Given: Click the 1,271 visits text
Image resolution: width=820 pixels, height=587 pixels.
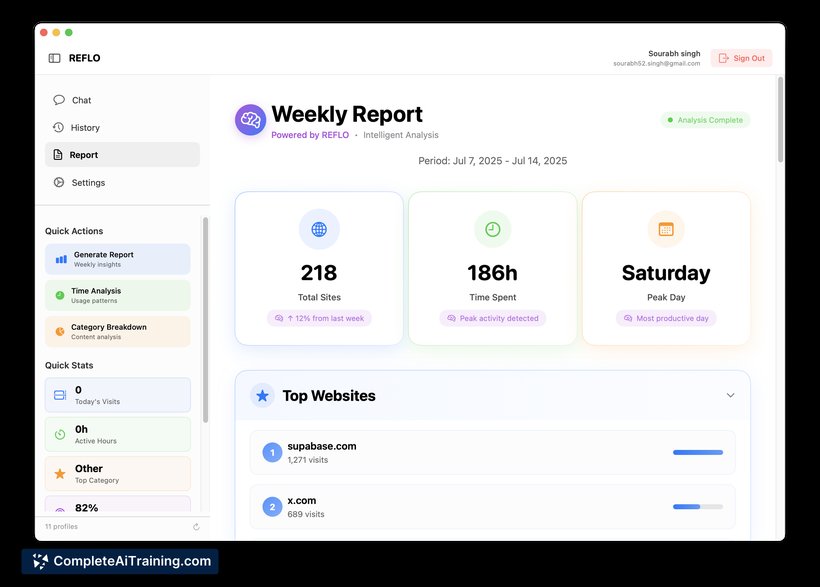Looking at the screenshot, I should [308, 460].
